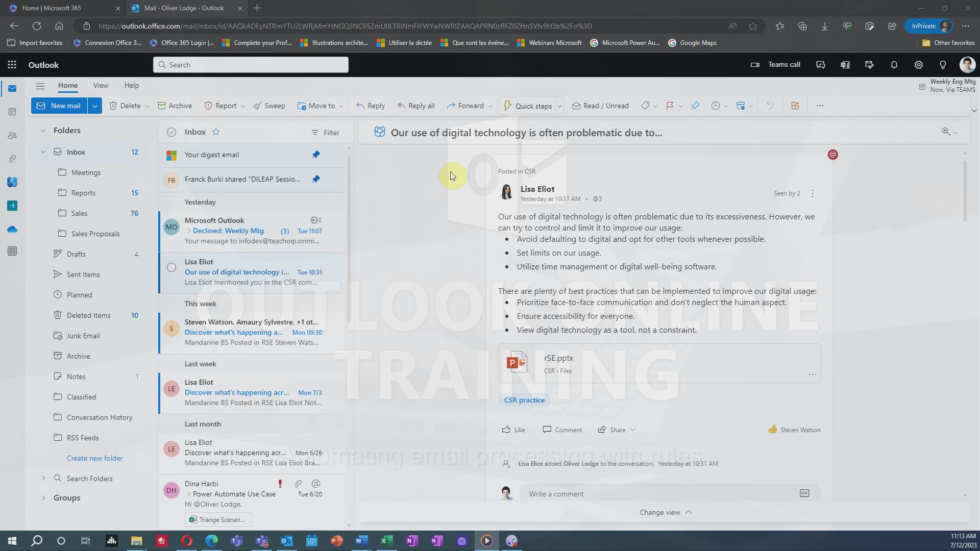Compose with New mail button

(x=59, y=106)
